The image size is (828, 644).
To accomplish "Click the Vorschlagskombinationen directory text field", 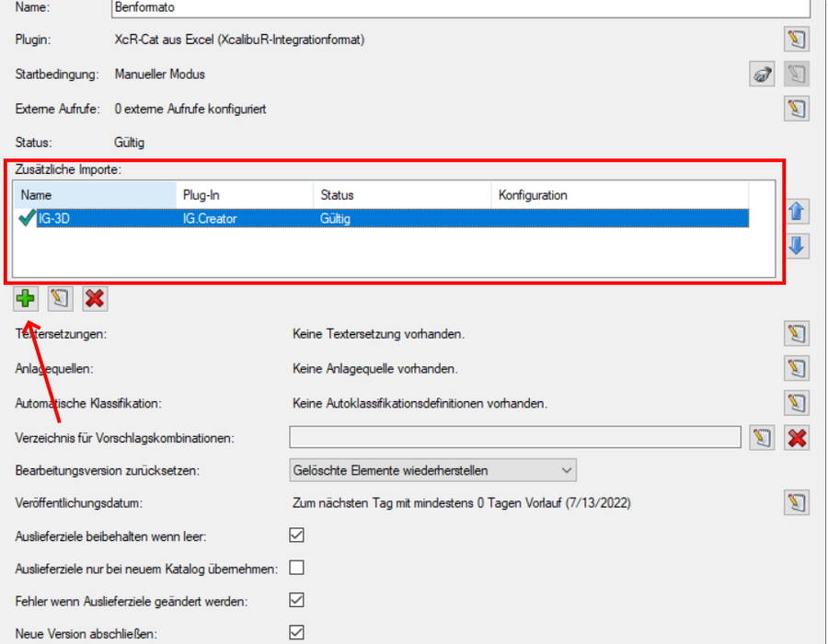I will [515, 438].
